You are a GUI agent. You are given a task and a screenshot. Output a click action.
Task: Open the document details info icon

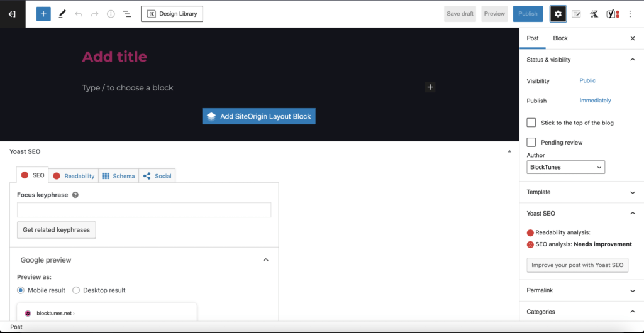coord(111,14)
